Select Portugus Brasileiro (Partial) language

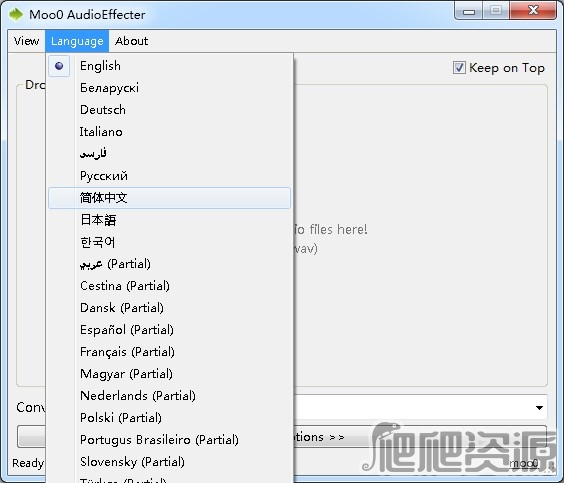point(169,439)
